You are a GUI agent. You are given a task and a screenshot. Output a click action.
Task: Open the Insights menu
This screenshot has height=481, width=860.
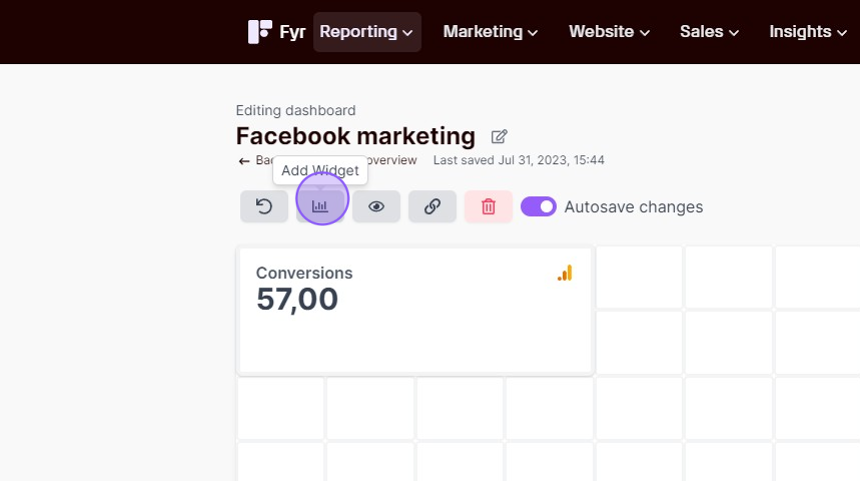pos(808,32)
